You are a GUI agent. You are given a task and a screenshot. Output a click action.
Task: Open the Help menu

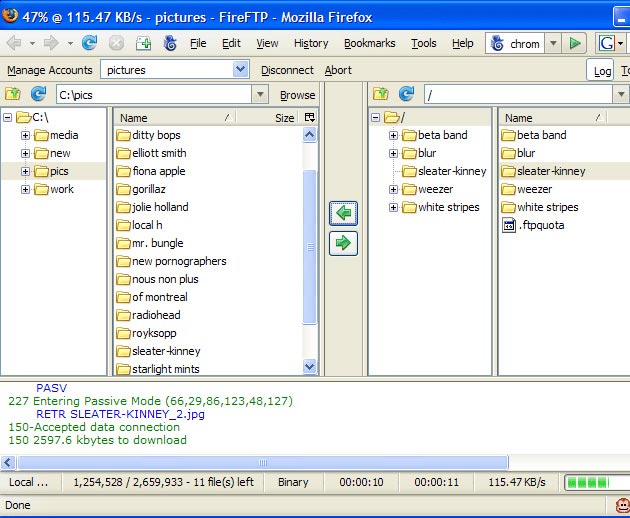coord(462,43)
